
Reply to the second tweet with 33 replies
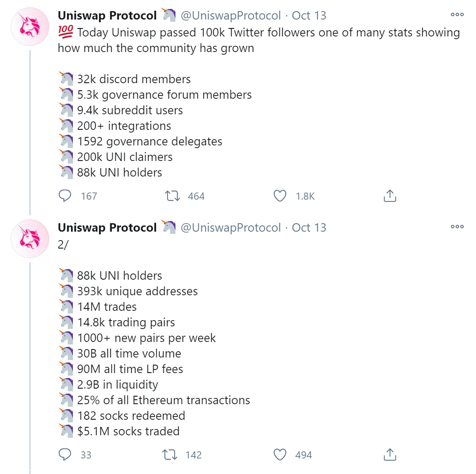tap(64, 454)
